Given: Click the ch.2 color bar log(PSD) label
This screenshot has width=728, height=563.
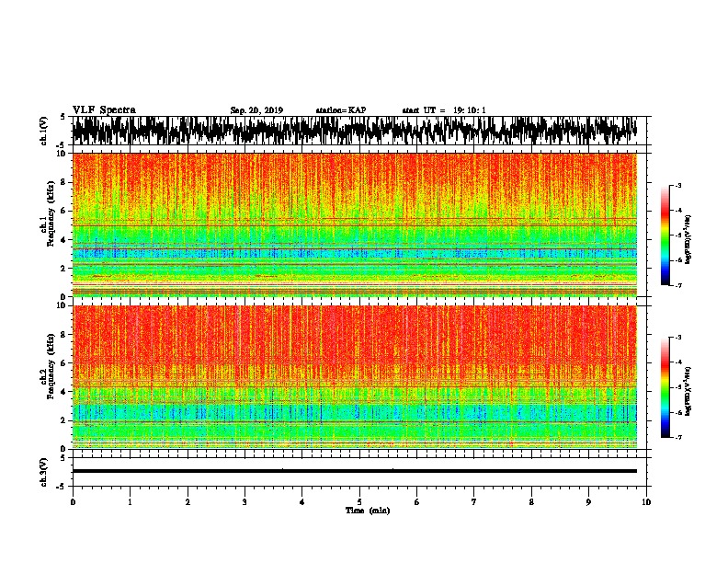Looking at the screenshot, I should [688, 391].
